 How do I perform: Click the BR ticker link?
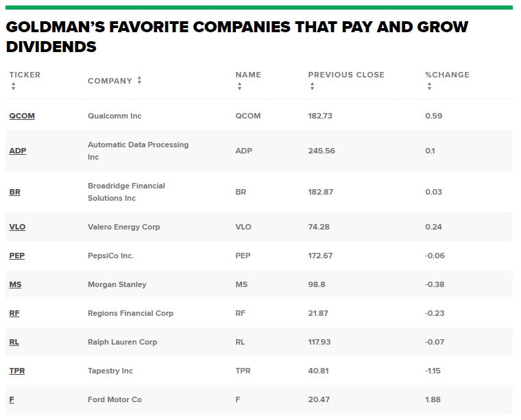[x=15, y=192]
